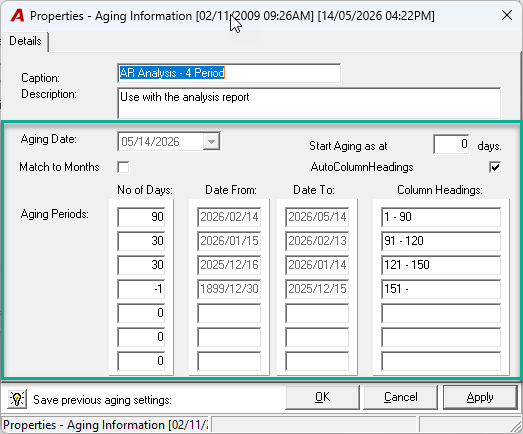523x434 pixels.
Task: Click the Date To header label
Action: 314,190
